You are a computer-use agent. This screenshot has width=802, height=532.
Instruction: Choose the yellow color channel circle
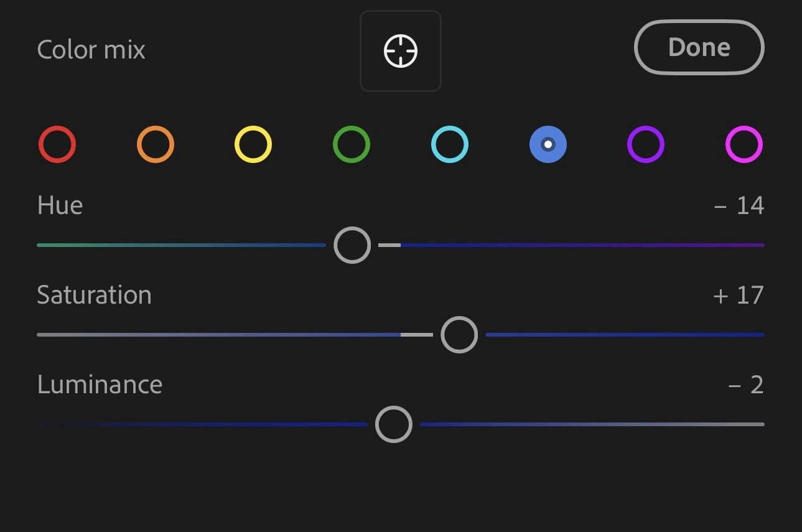(253, 144)
